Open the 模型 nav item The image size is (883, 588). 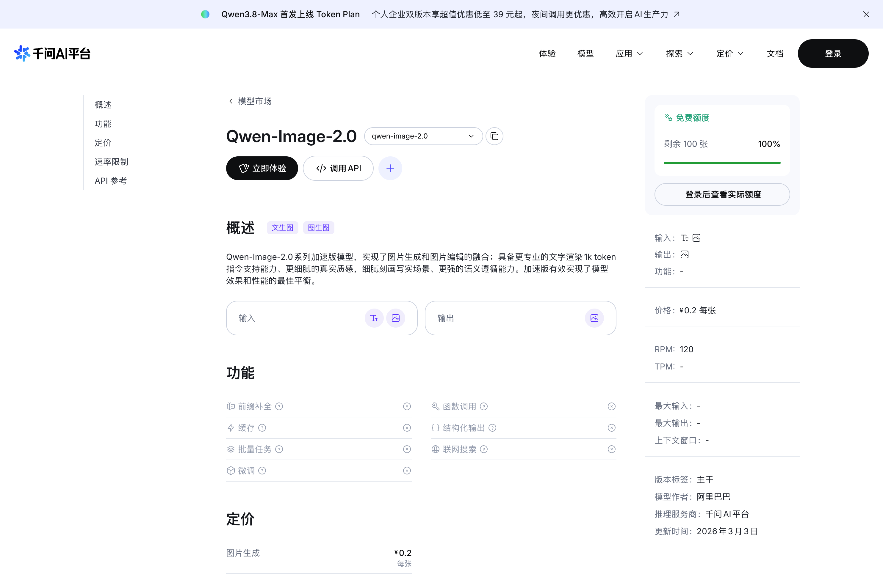585,54
